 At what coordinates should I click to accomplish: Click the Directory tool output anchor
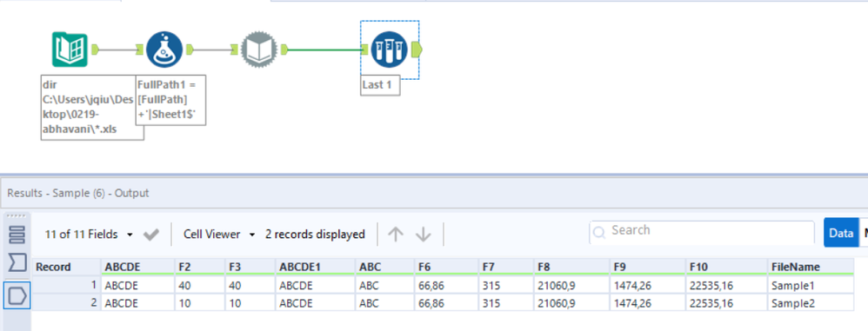pyautogui.click(x=95, y=50)
